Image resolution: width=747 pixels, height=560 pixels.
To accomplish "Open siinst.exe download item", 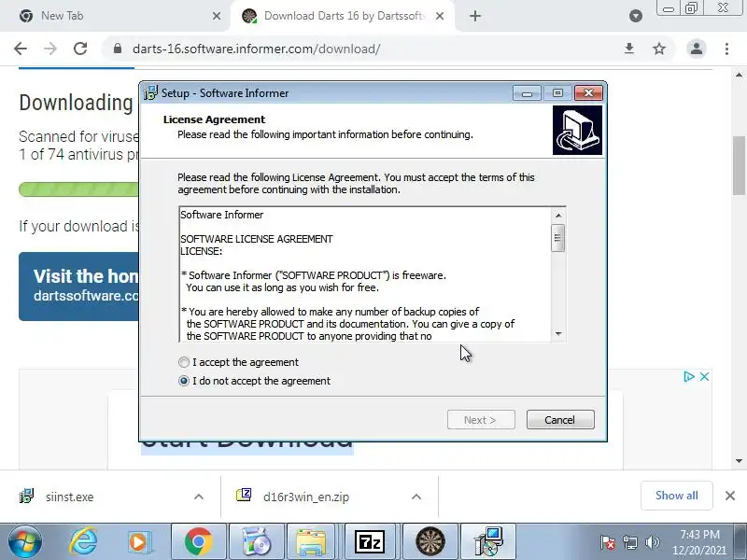I will click(69, 497).
